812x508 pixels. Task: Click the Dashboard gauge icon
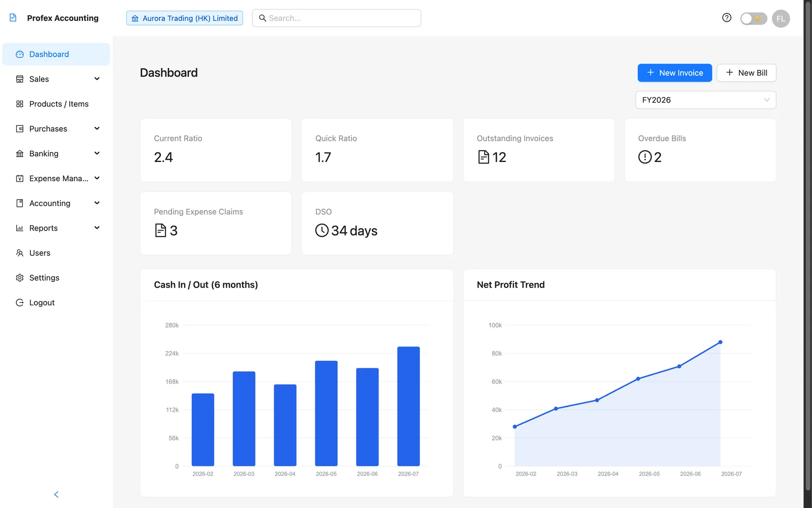(x=20, y=54)
